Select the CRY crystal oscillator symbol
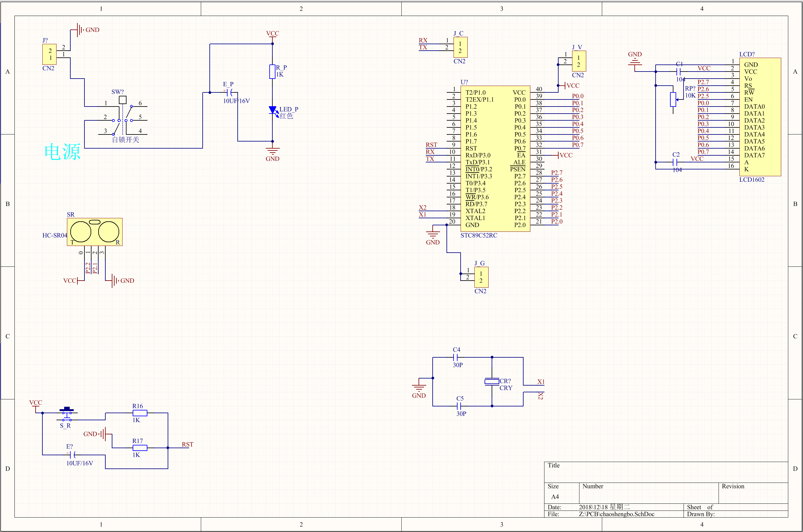Screen dimensions: 803x532 [x=491, y=382]
